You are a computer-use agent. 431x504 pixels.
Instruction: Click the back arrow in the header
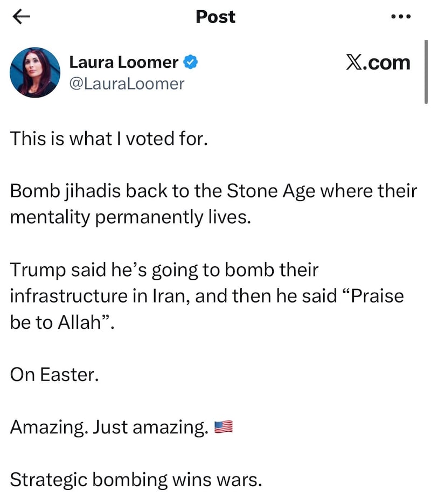coord(22,17)
